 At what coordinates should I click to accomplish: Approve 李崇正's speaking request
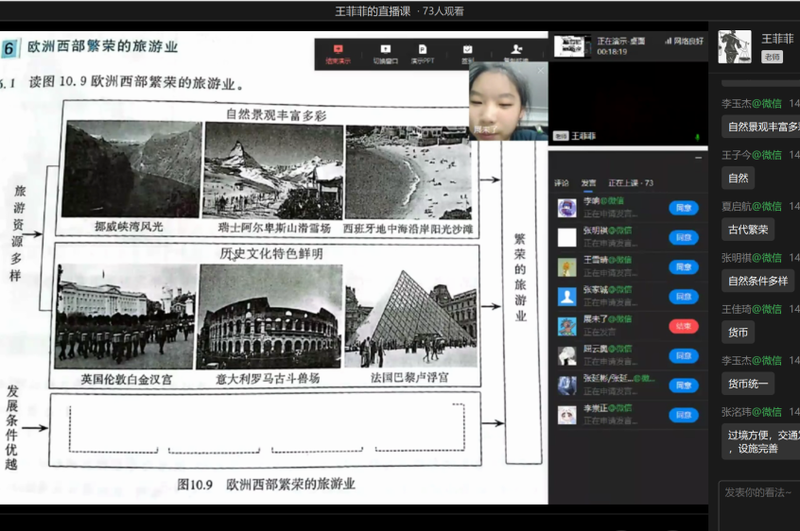point(683,415)
